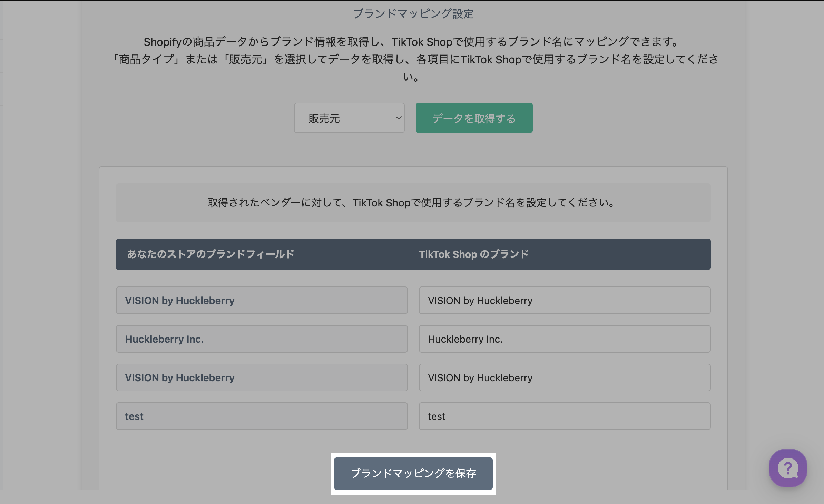Click あなたのストアのブランドフィールド column header

pos(210,254)
